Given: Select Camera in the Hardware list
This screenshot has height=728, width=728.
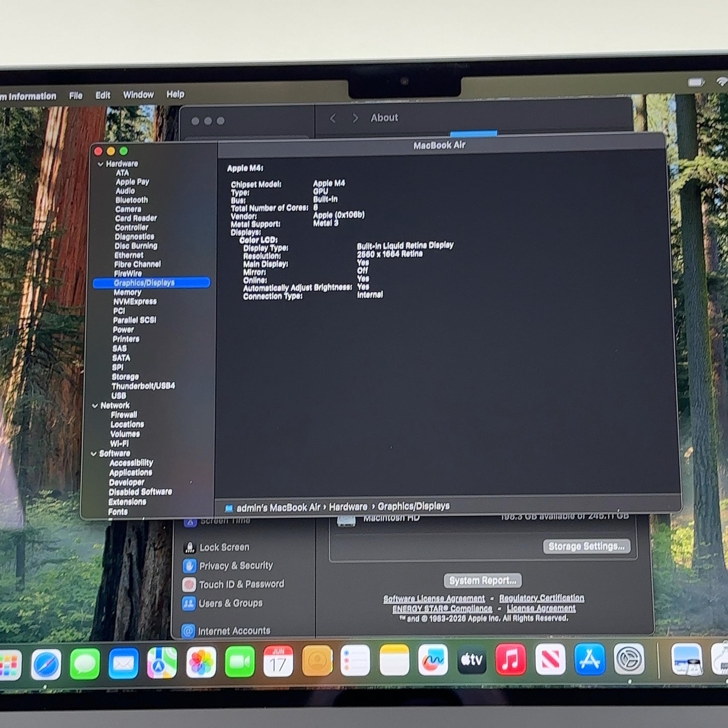Looking at the screenshot, I should click(x=128, y=210).
